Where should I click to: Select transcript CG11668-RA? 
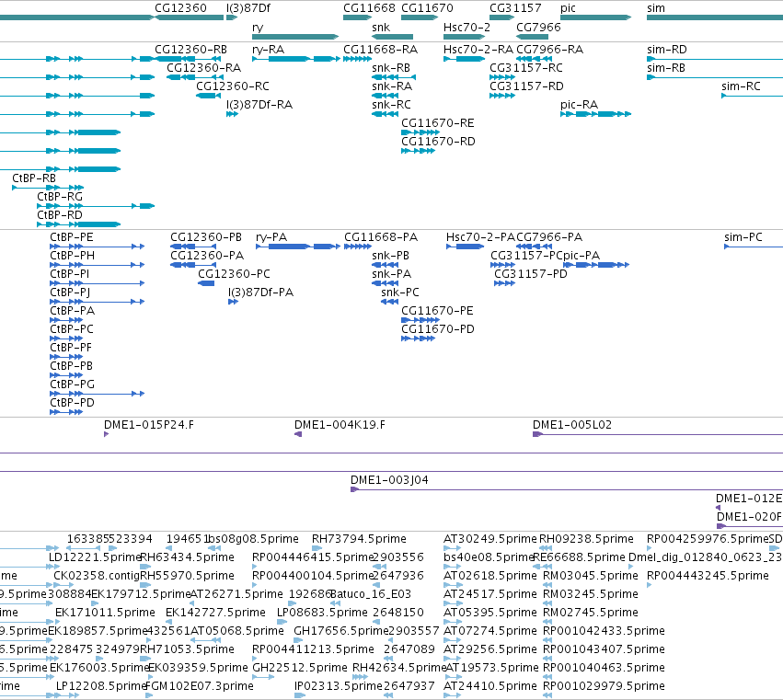(380, 50)
